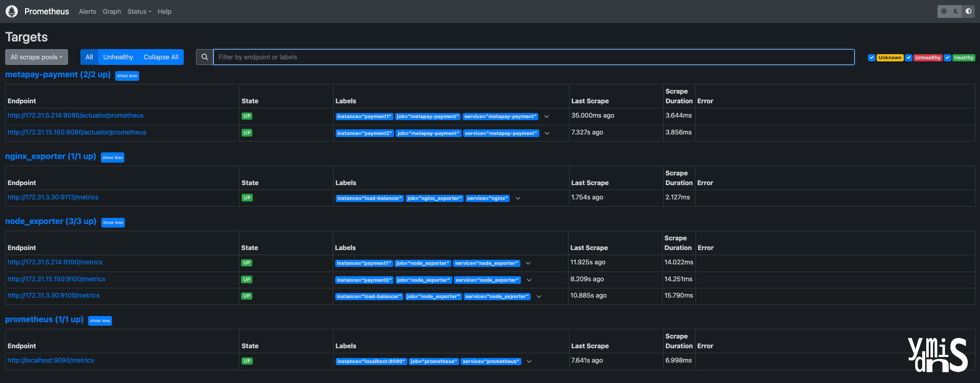Viewport: 980px width, 383px height.
Task: Open the prometheus (1/1 up) heading link
Action: [x=45, y=320]
